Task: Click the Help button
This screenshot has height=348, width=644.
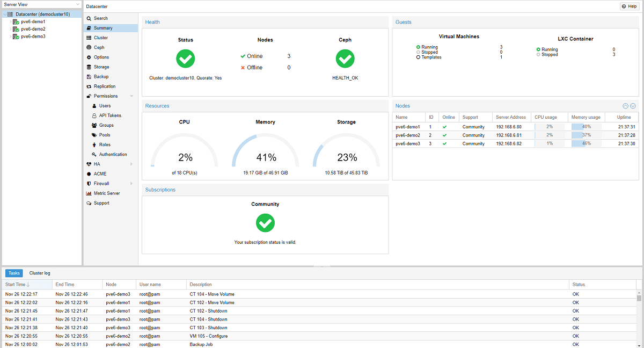Action: click(x=629, y=6)
